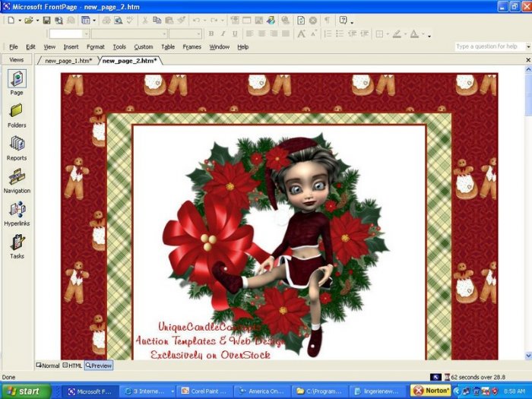Open the Folders view in Views bar
The height and width of the screenshot is (399, 532).
click(x=17, y=116)
